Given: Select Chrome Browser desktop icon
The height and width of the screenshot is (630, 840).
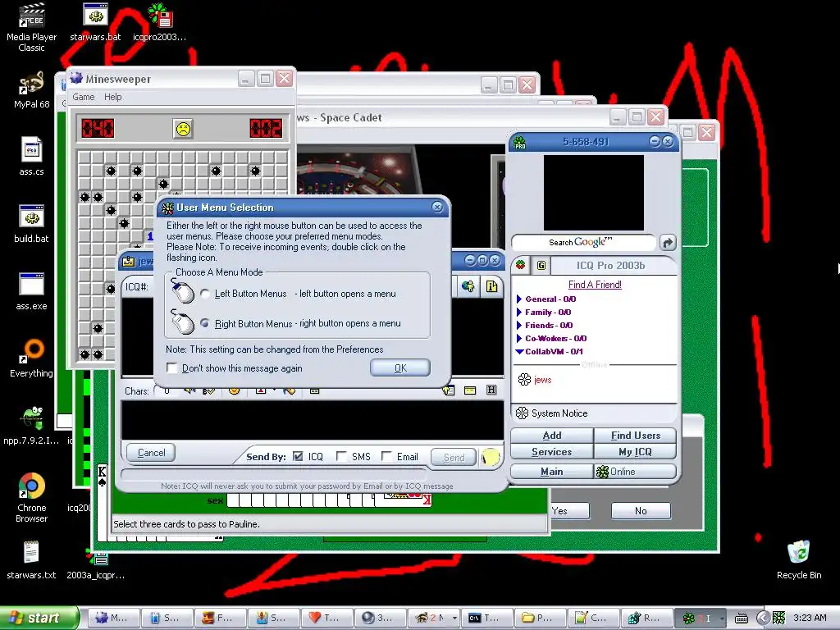Looking at the screenshot, I should tap(32, 498).
